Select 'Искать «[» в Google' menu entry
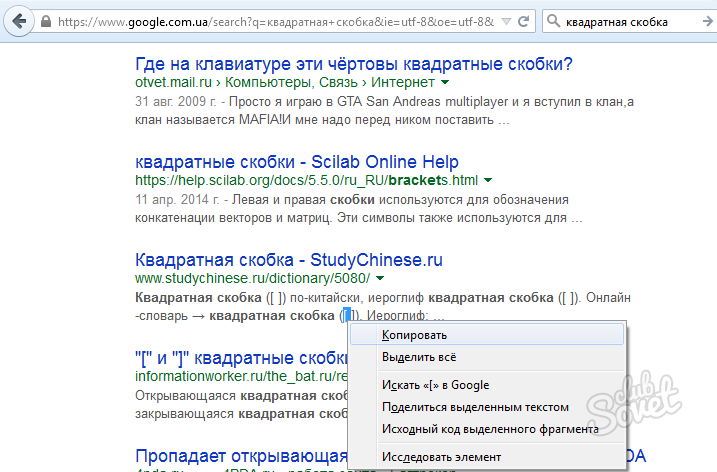717x472 pixels. pos(435,385)
